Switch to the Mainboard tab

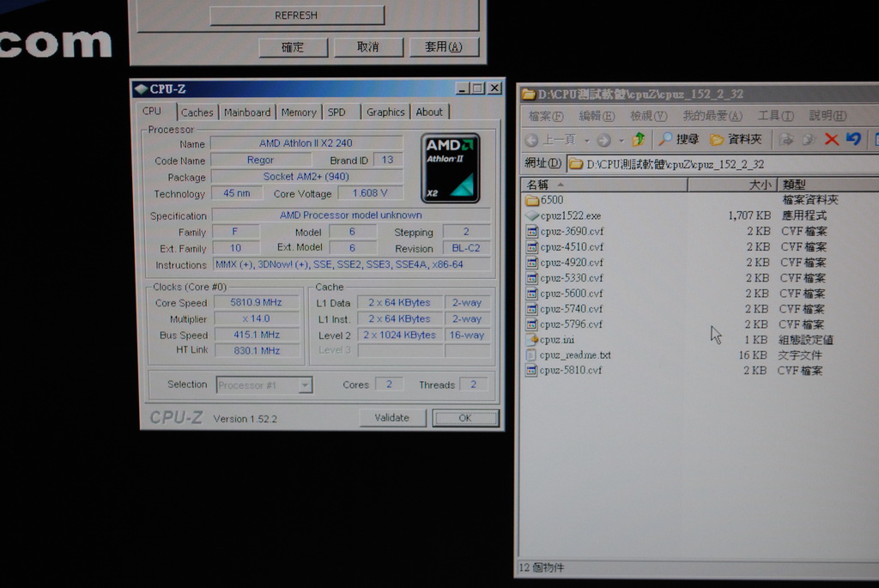click(247, 112)
